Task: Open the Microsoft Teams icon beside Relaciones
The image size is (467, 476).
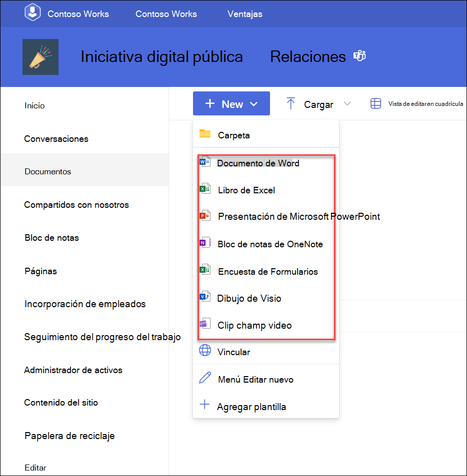Action: click(359, 55)
